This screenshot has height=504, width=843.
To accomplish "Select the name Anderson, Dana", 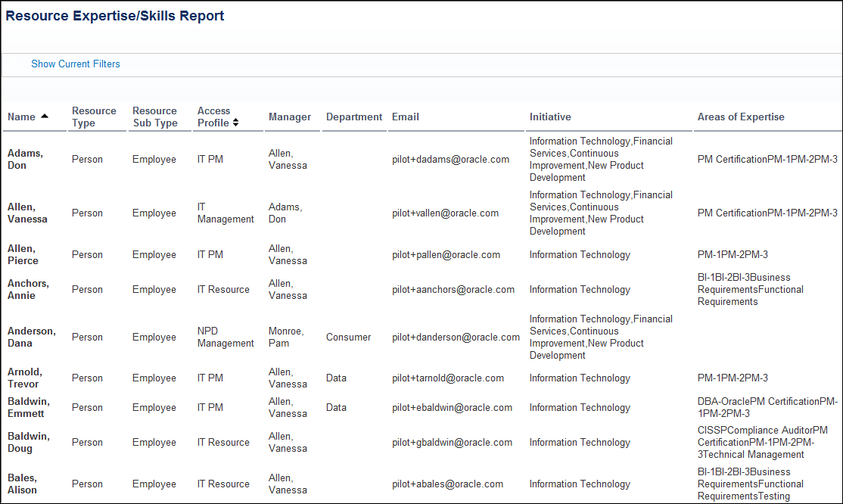I will coord(32,338).
